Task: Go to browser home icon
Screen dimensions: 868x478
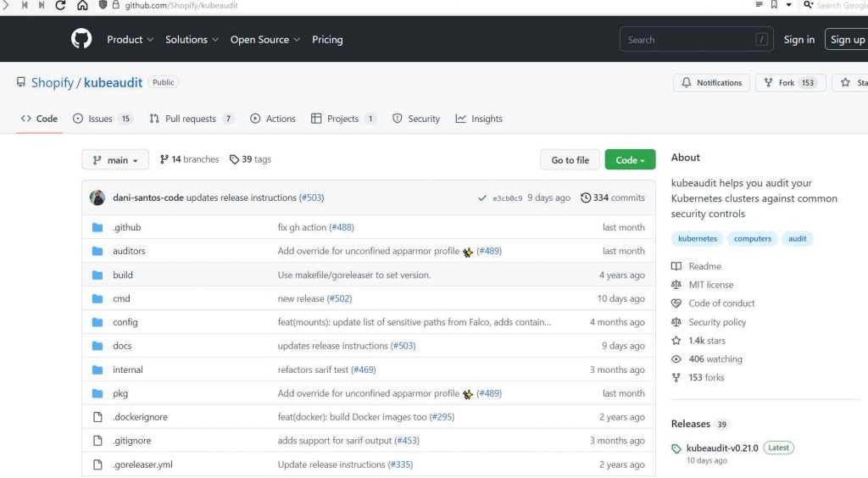Action: (82, 6)
